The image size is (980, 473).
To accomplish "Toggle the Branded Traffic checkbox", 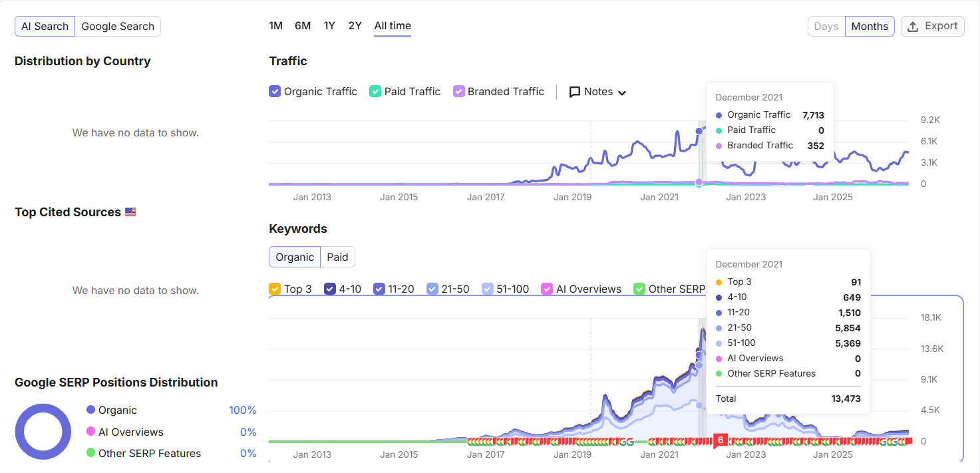I will click(x=458, y=91).
